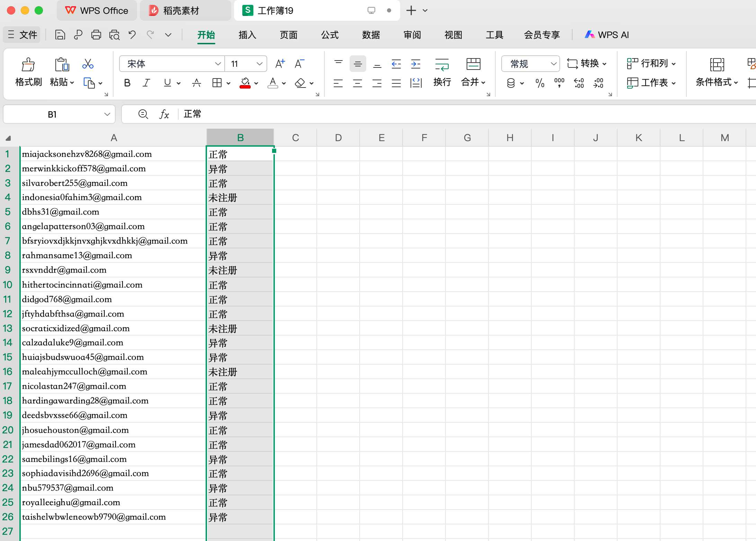Increase font size with A+ icon

click(x=280, y=64)
